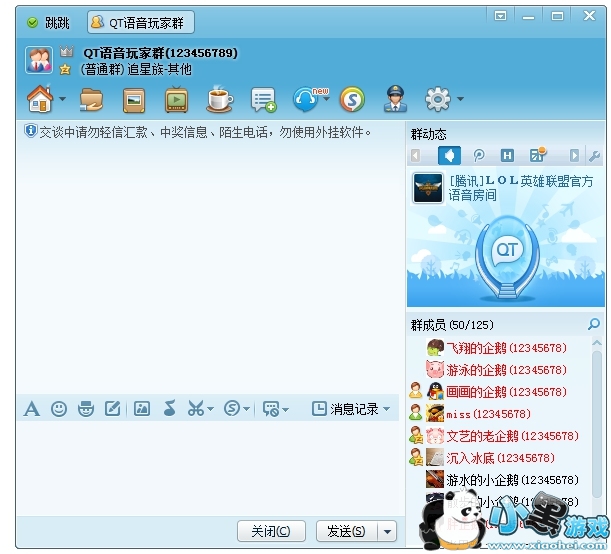Open the group settings gear icon

click(x=438, y=99)
